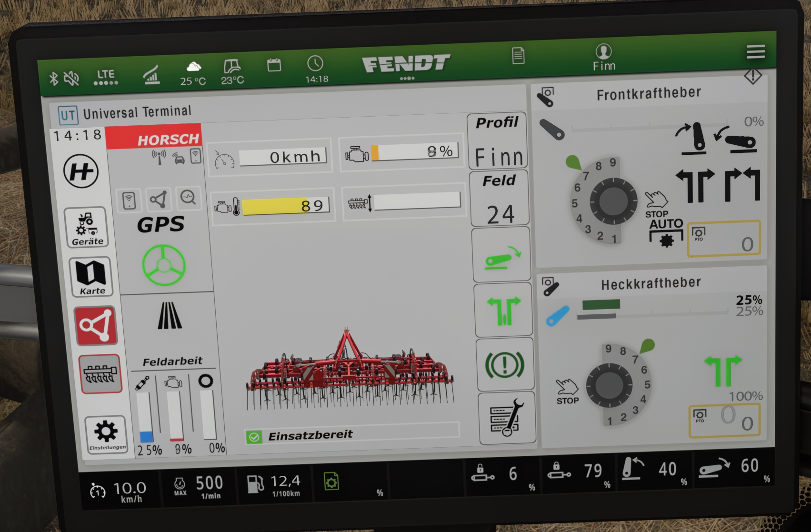Toggle the green GPS steering wheel
The height and width of the screenshot is (532, 811).
pos(164,265)
